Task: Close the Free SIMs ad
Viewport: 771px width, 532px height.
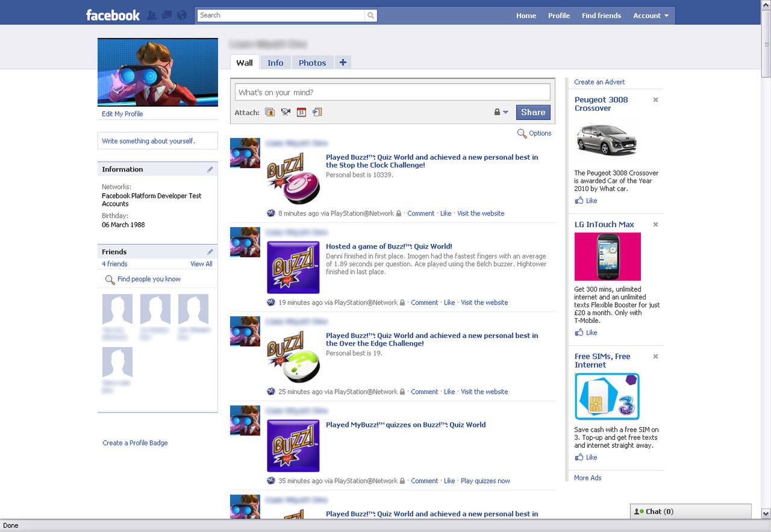Action: pyautogui.click(x=655, y=357)
